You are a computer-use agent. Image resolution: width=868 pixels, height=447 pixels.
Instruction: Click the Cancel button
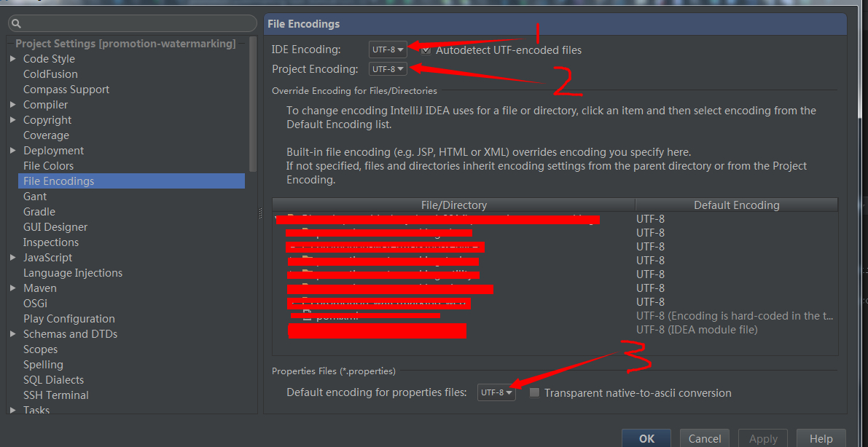705,438
